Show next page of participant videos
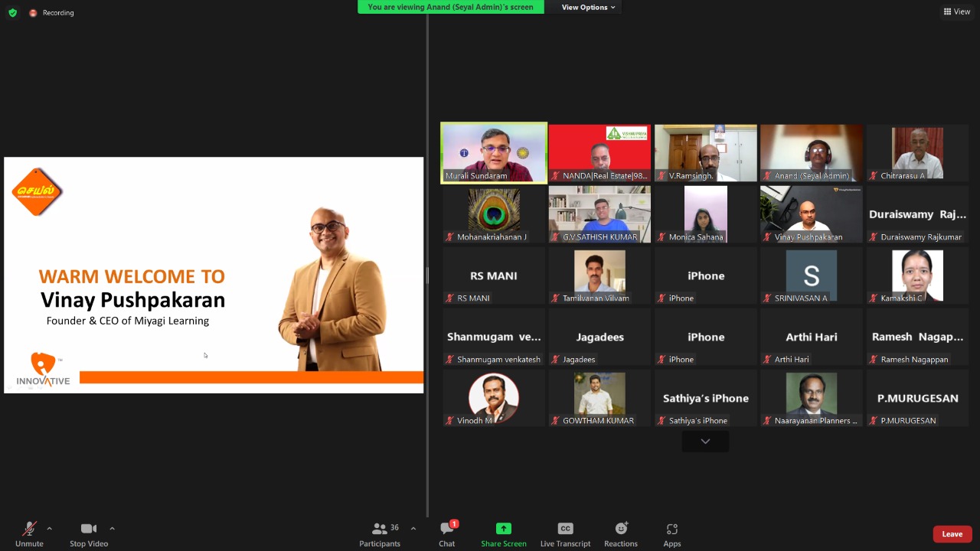The height and width of the screenshot is (551, 980). pyautogui.click(x=705, y=442)
